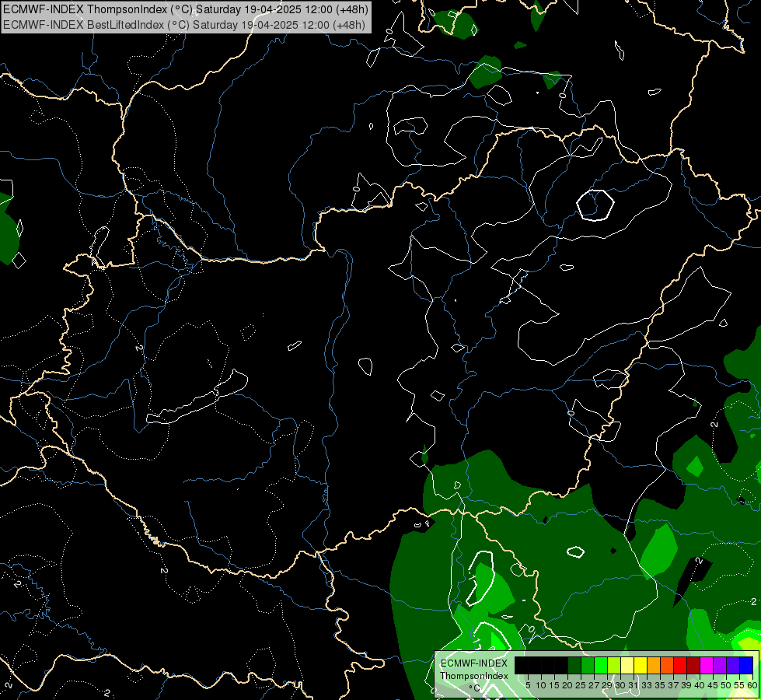Viewport: 761px width, 700px height.
Task: Select medium green 25-27 legend swatch
Action: (x=587, y=665)
